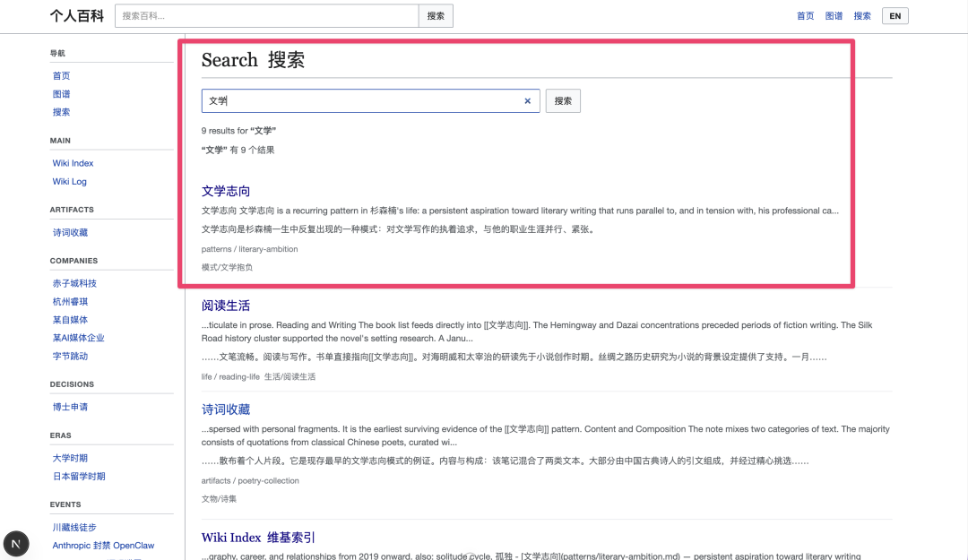The image size is (968, 560).
Task: Focus the top 搜索百科 search box
Action: coord(266,16)
